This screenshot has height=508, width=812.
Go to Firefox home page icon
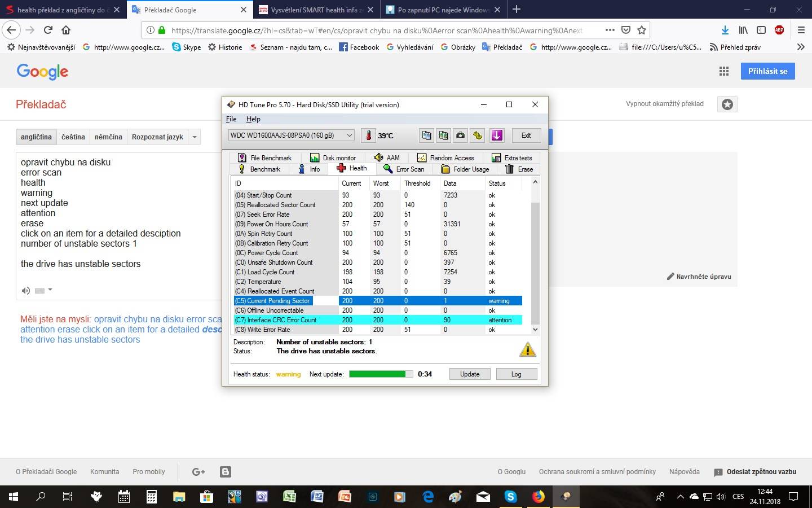coord(66,30)
